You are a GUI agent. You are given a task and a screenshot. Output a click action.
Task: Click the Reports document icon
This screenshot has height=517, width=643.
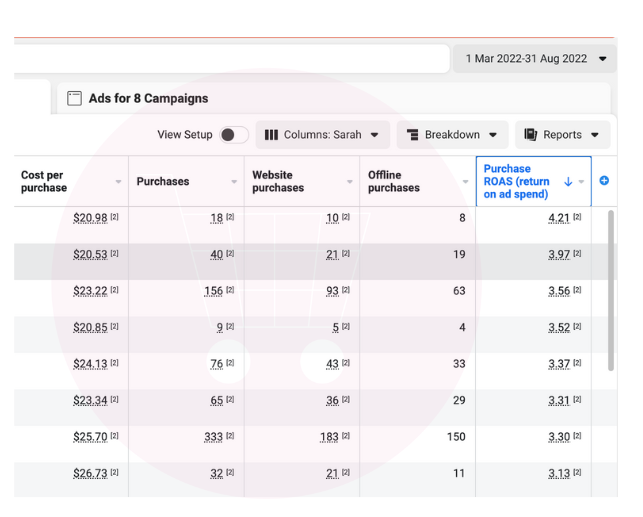(530, 135)
